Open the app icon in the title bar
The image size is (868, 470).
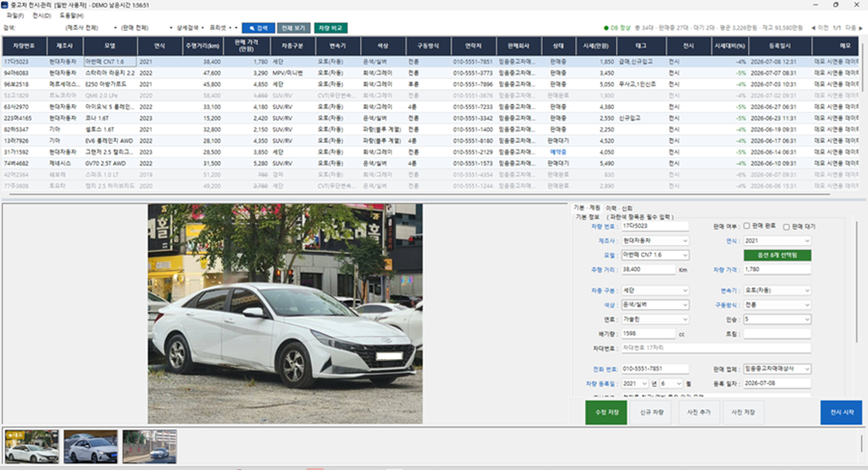[5, 5]
